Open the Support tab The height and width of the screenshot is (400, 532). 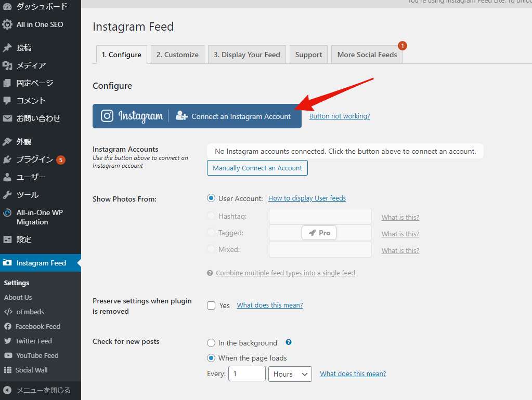[x=309, y=55]
